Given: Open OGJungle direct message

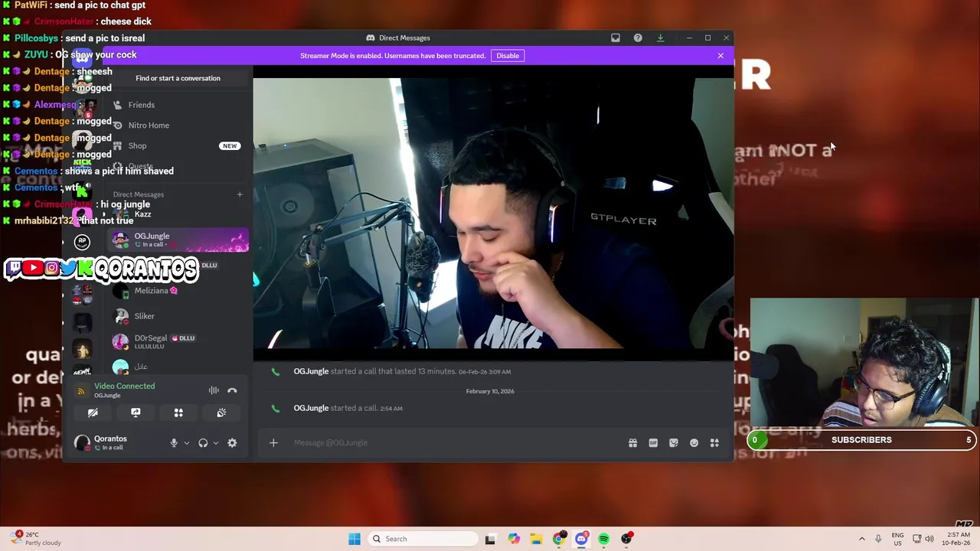Looking at the screenshot, I should click(x=179, y=240).
